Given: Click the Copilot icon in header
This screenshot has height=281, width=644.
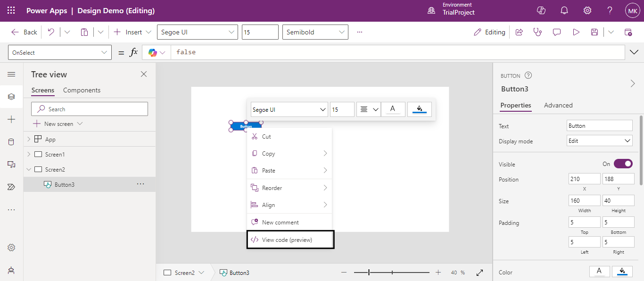Looking at the screenshot, I should [541, 11].
